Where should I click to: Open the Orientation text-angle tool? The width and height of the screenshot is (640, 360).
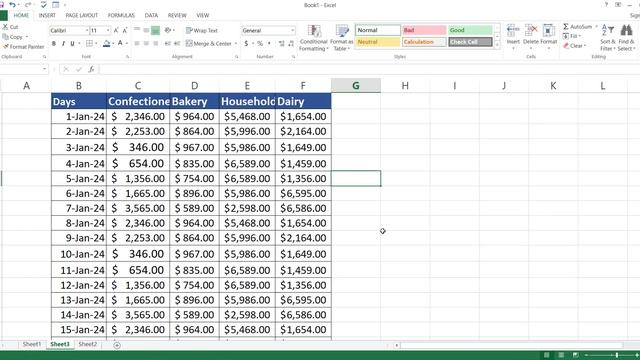tap(169, 30)
